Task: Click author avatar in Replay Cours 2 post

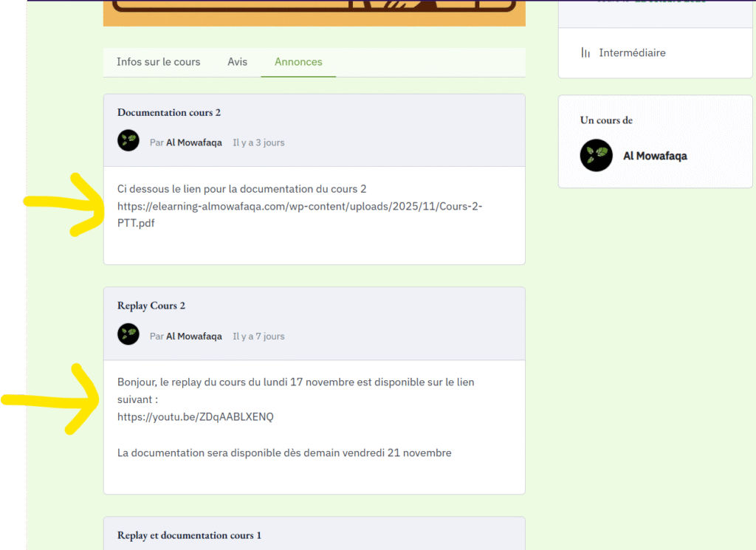Action: 128,334
